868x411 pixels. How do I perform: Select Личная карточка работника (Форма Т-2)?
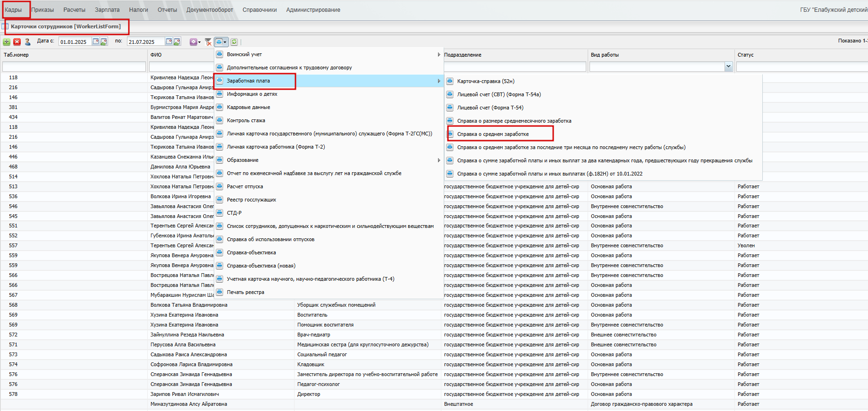(329, 147)
